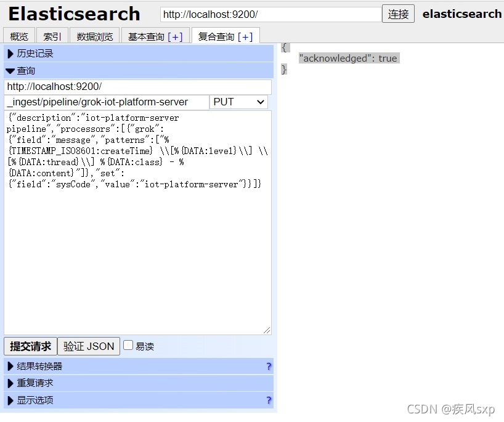The height and width of the screenshot is (422, 504).
Task: Add new 复合查询 tab via [+]
Action: click(x=245, y=37)
